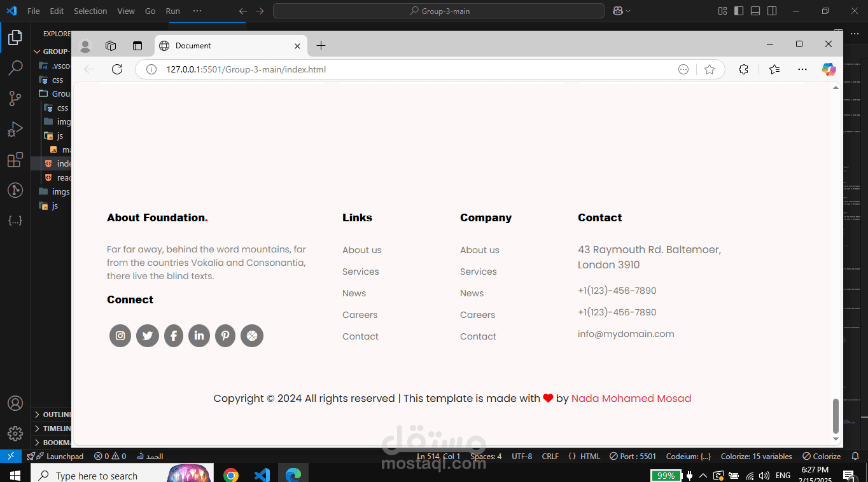This screenshot has width=868, height=482.
Task: Open Services under Company
Action: coord(479,272)
